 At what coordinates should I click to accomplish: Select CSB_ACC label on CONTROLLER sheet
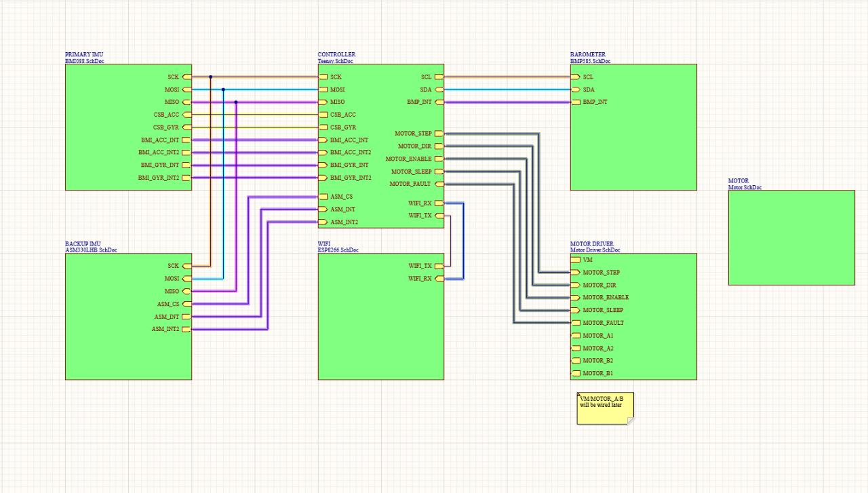[x=343, y=115]
